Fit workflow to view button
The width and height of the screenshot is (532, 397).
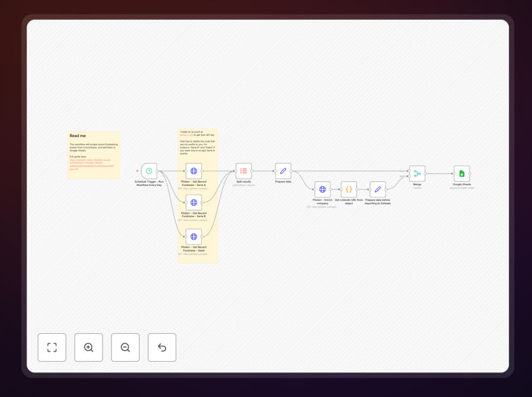(52, 347)
